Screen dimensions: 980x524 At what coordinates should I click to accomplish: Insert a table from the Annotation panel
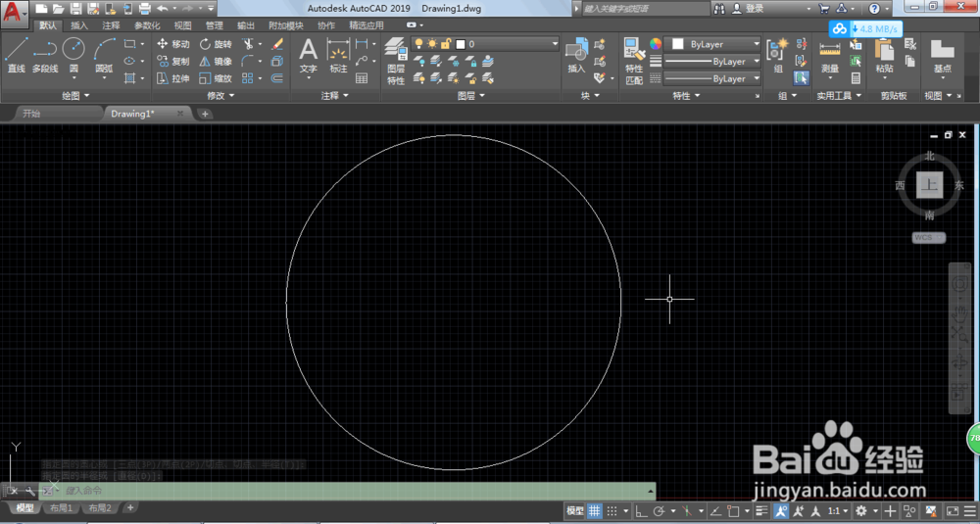pyautogui.click(x=362, y=78)
